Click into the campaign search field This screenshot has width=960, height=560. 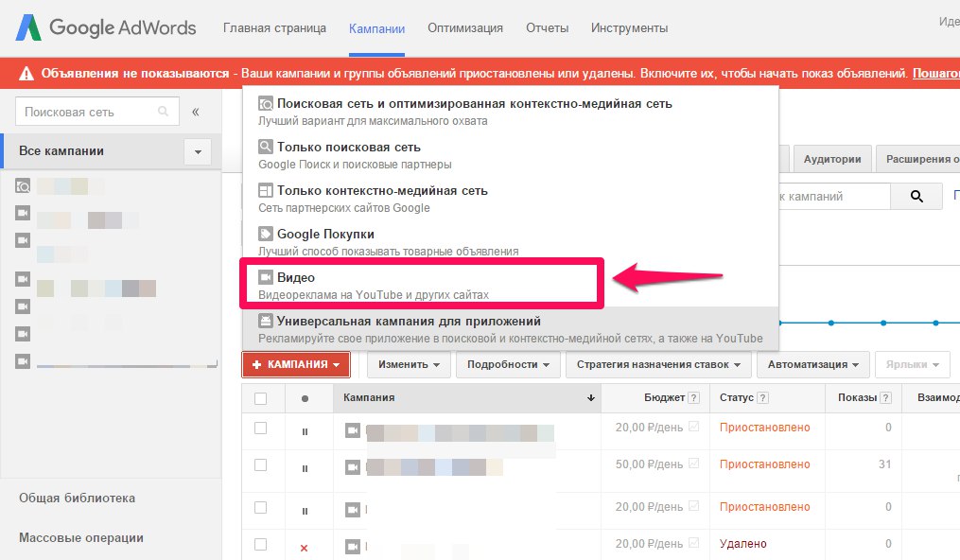click(834, 197)
